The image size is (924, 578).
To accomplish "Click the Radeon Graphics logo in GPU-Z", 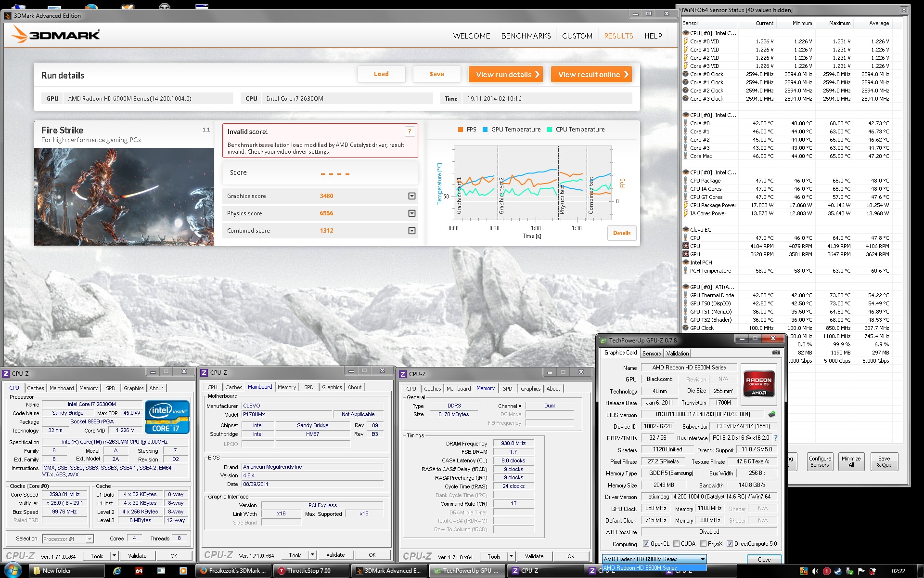I will pyautogui.click(x=759, y=383).
